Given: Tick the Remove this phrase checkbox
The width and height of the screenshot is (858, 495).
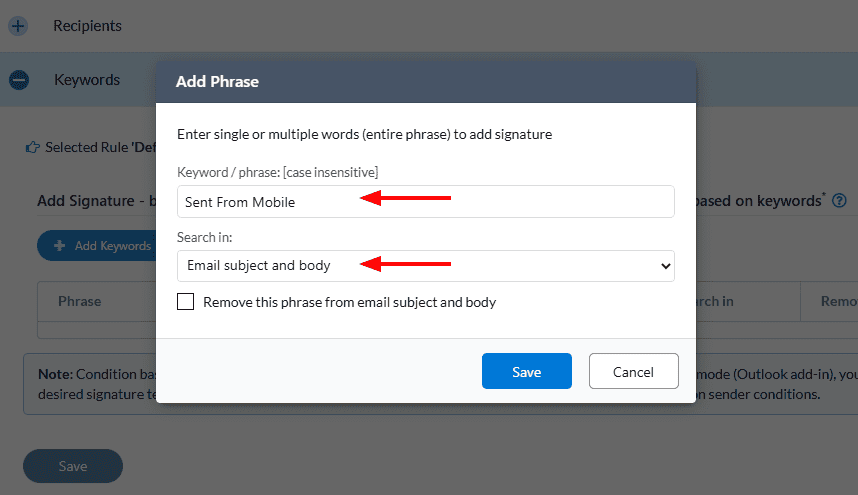Looking at the screenshot, I should click(185, 302).
